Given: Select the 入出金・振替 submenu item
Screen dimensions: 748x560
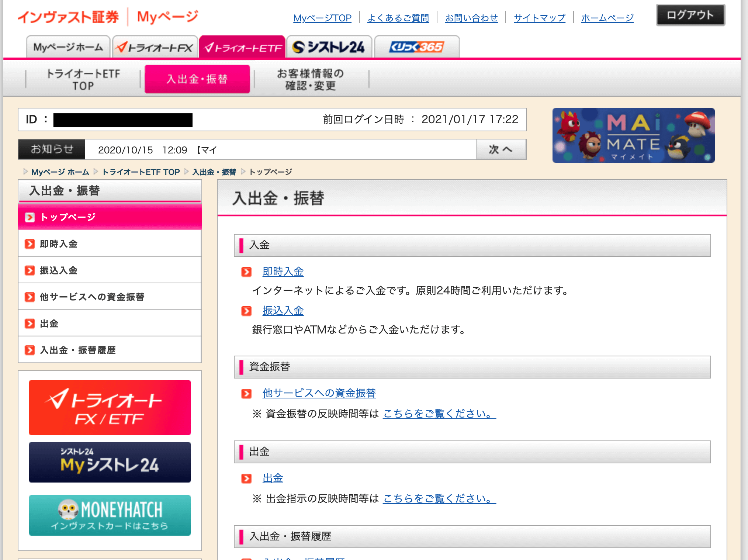Looking at the screenshot, I should click(197, 79).
